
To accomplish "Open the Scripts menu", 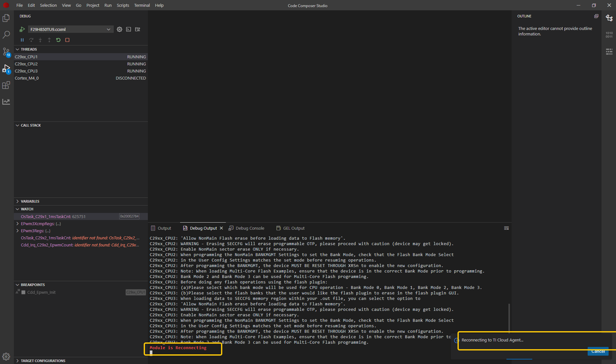I will (x=123, y=5).
